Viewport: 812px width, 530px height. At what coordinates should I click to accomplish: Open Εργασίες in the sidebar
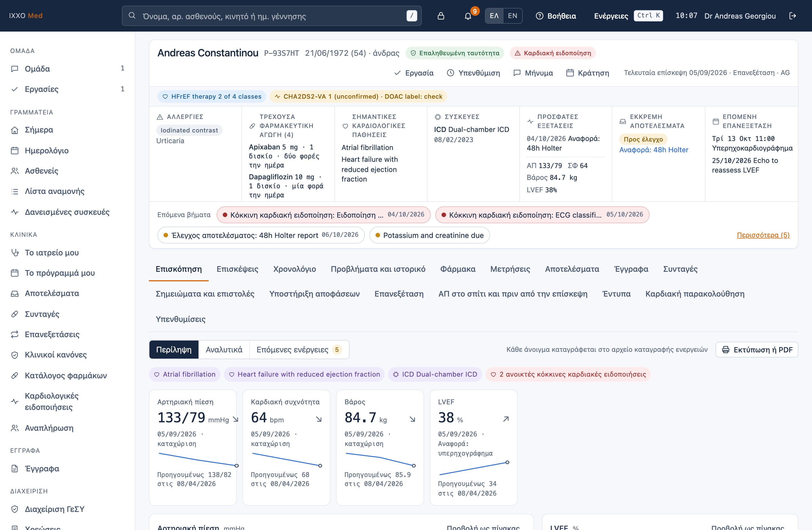tap(68, 89)
